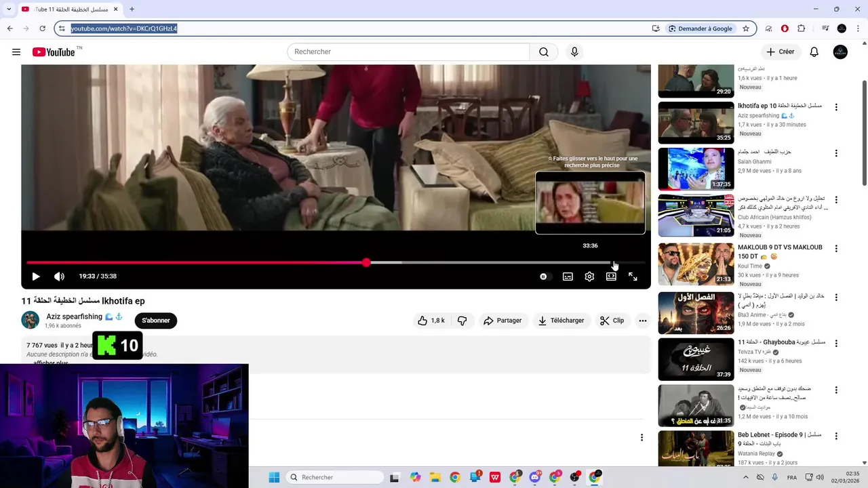Image resolution: width=868 pixels, height=488 pixels.
Task: Start voice search with the microphone
Action: tap(574, 52)
